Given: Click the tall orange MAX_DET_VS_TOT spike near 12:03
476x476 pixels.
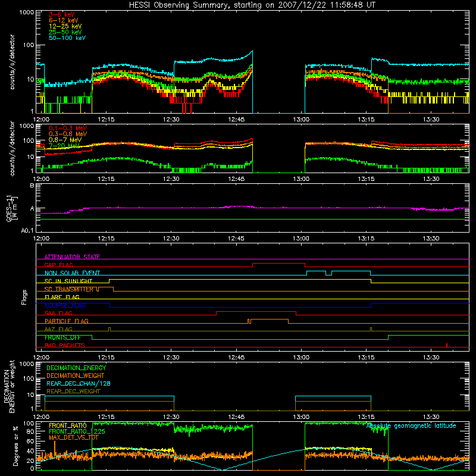Looking at the screenshot, I should point(55,447).
